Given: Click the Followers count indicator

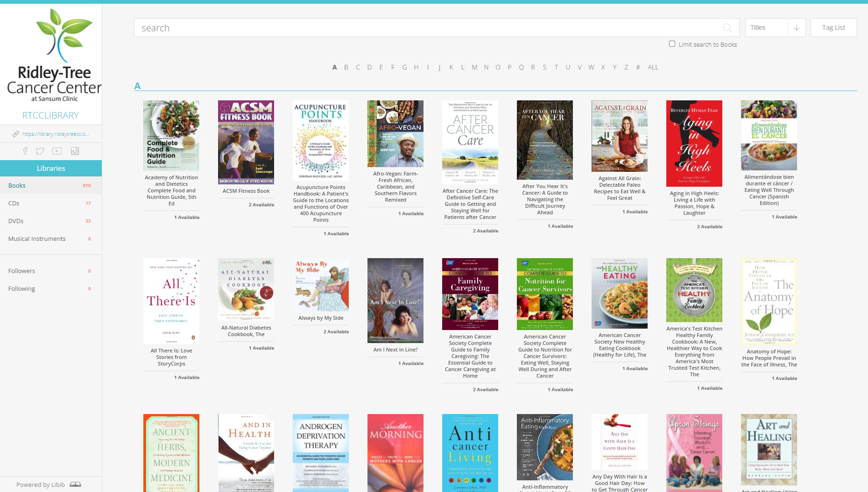Looking at the screenshot, I should (21, 271).
